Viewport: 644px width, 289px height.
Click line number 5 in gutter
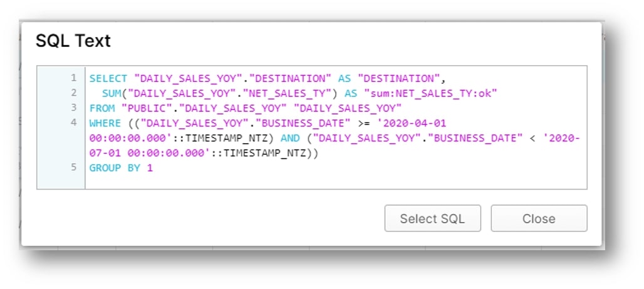(x=73, y=167)
